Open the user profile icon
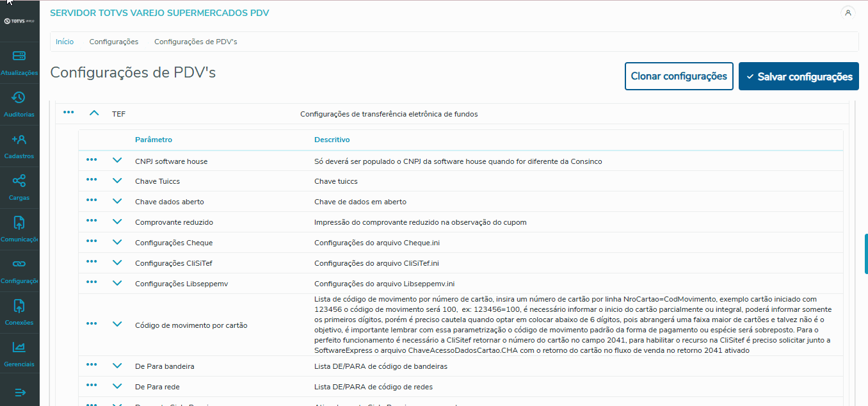This screenshot has width=868, height=406. [848, 12]
